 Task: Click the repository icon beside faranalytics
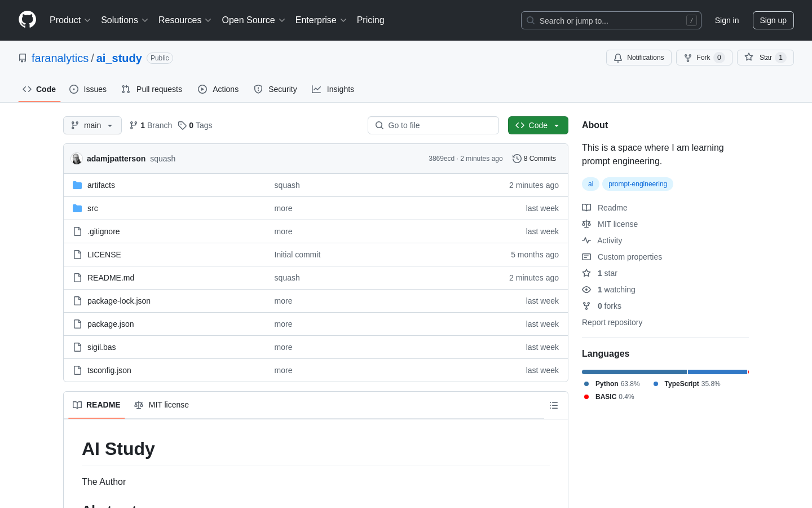[x=23, y=58]
